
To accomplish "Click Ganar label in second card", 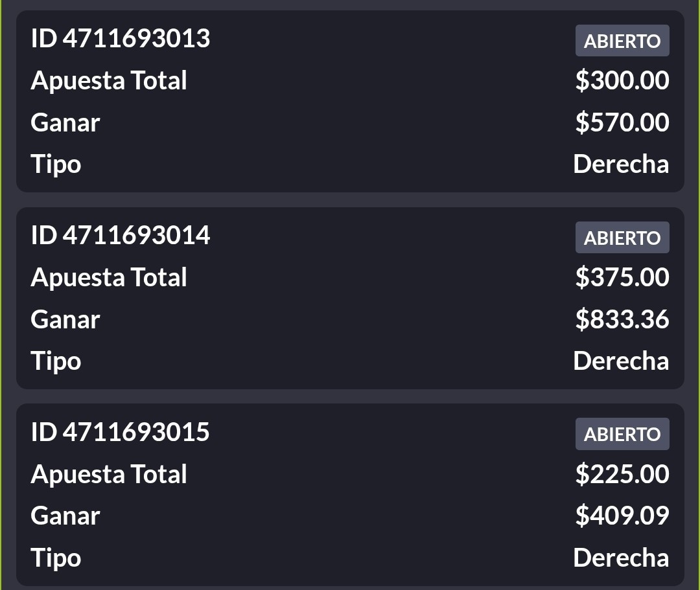I will [x=65, y=319].
